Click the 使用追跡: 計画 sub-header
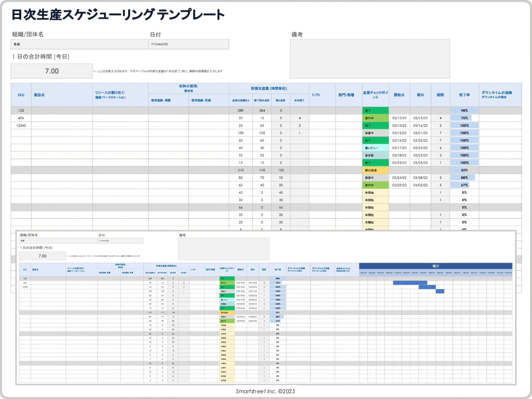 [x=209, y=100]
